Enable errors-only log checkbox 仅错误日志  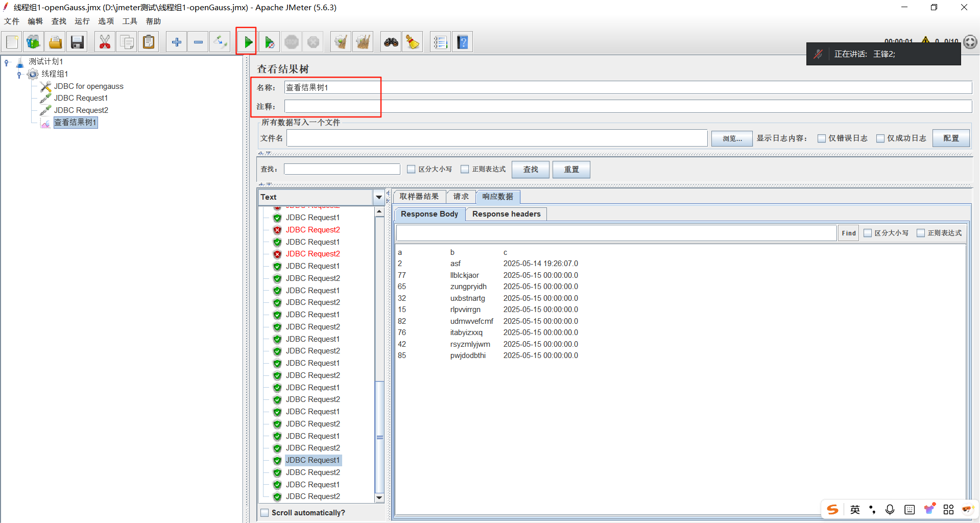822,138
